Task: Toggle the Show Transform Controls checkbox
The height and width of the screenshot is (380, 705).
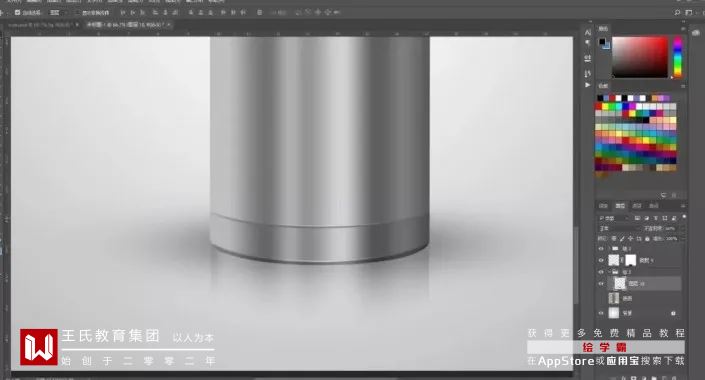Action: (x=77, y=13)
